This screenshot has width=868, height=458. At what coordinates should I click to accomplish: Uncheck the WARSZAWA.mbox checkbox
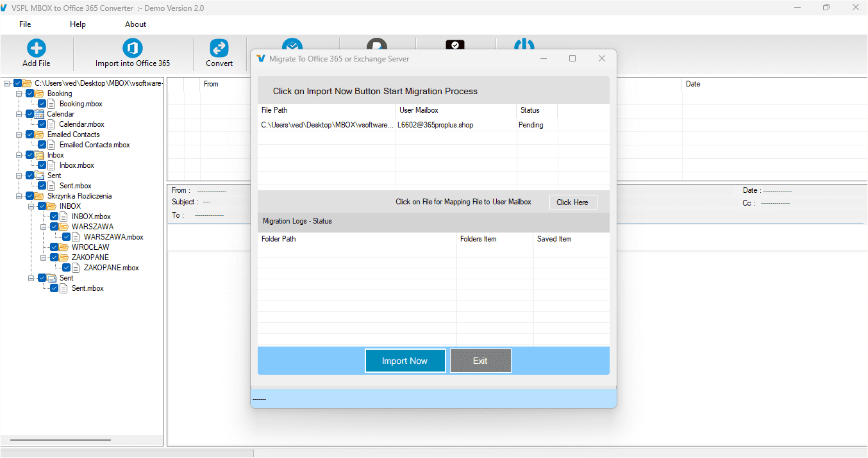coord(66,237)
